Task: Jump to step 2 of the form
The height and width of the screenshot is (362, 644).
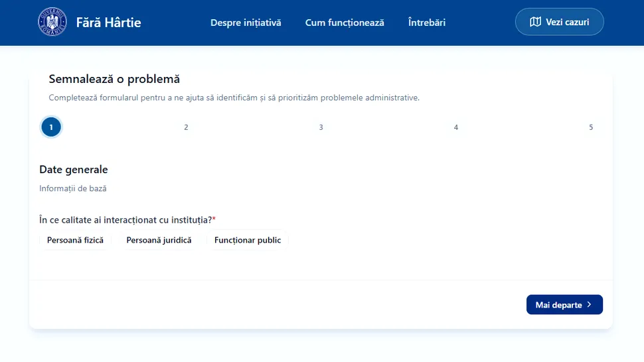Action: coord(186,127)
